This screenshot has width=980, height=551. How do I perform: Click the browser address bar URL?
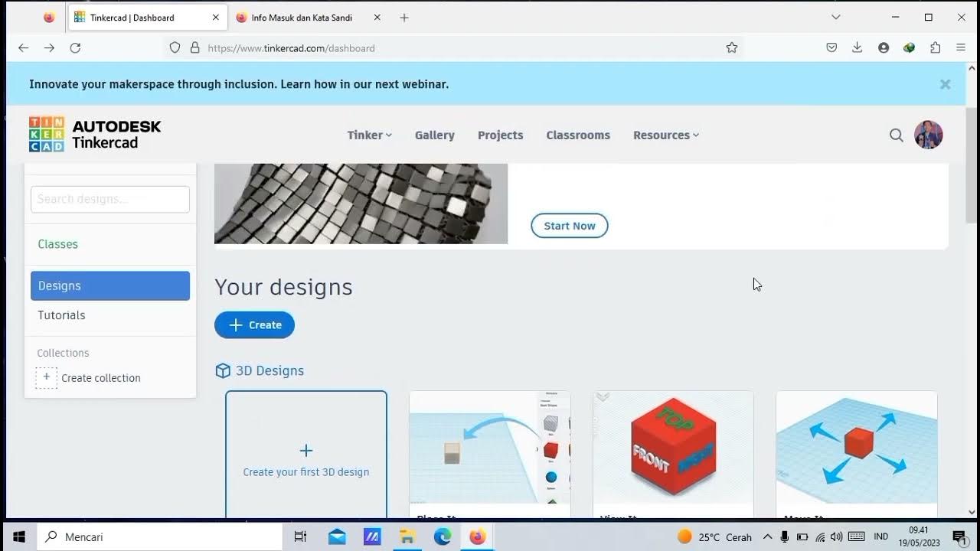click(291, 47)
